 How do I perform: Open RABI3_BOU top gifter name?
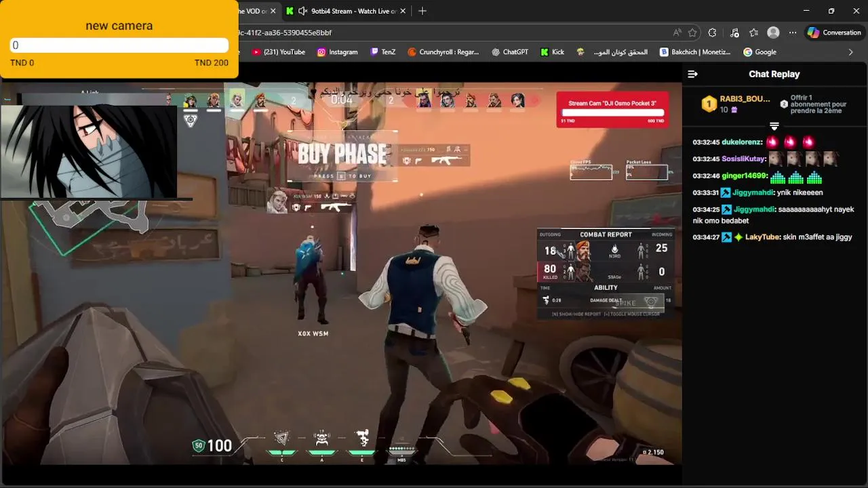(745, 99)
